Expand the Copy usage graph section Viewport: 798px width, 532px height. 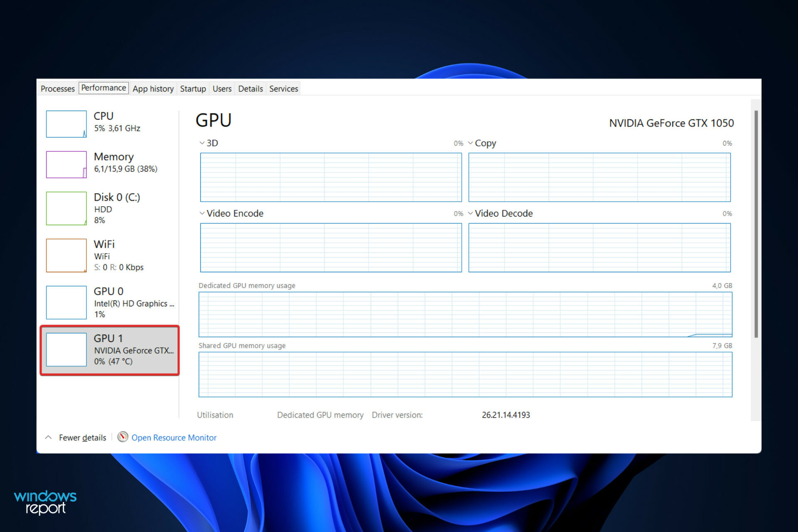pos(470,143)
